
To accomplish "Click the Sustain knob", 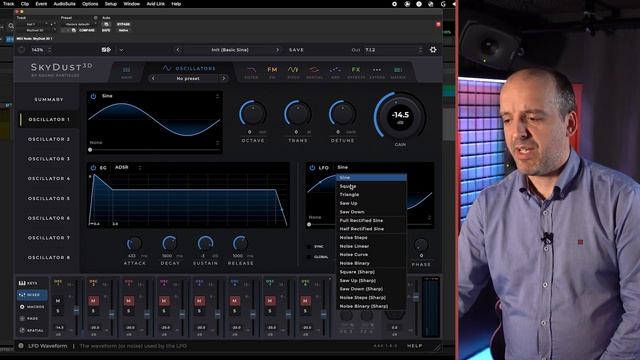I will (x=205, y=244).
